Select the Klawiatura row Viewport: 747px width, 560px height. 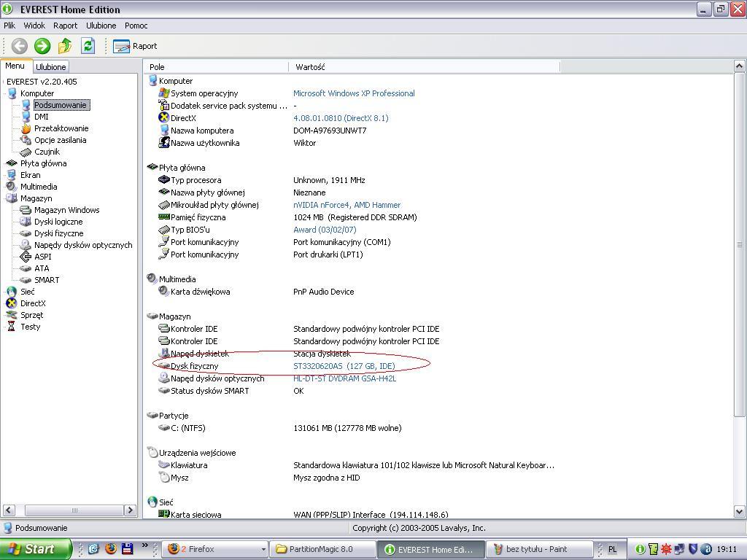(356, 464)
